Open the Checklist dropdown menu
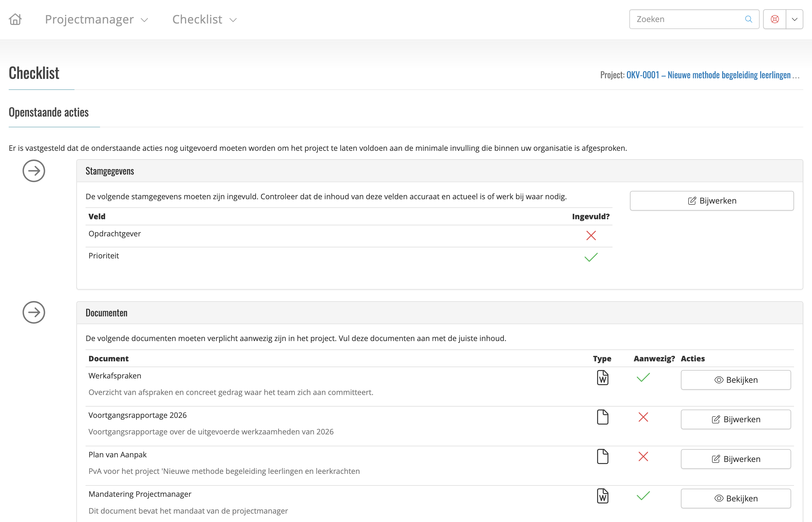This screenshot has height=522, width=812. pos(204,19)
